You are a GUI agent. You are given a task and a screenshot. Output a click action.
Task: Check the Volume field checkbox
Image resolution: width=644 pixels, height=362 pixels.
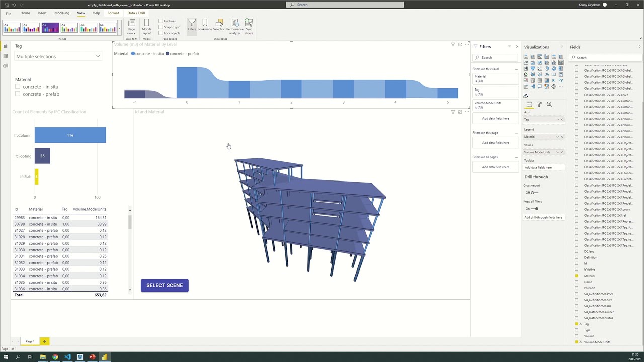pyautogui.click(x=577, y=336)
